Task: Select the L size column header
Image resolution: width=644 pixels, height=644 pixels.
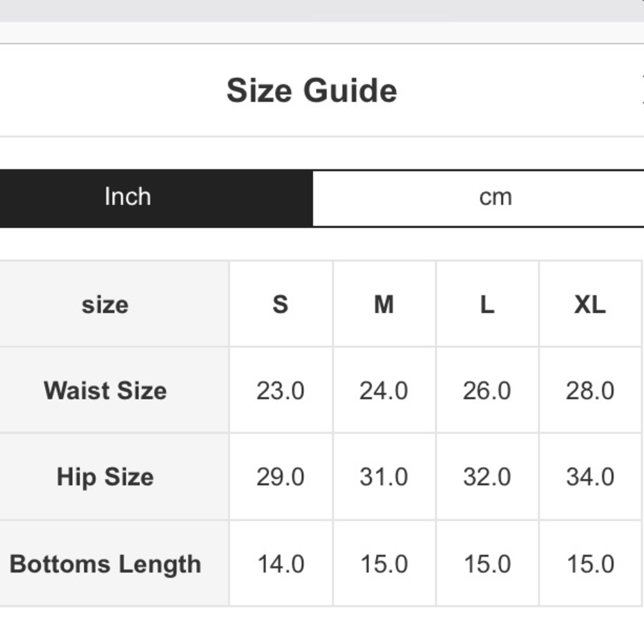Action: pyautogui.click(x=487, y=305)
